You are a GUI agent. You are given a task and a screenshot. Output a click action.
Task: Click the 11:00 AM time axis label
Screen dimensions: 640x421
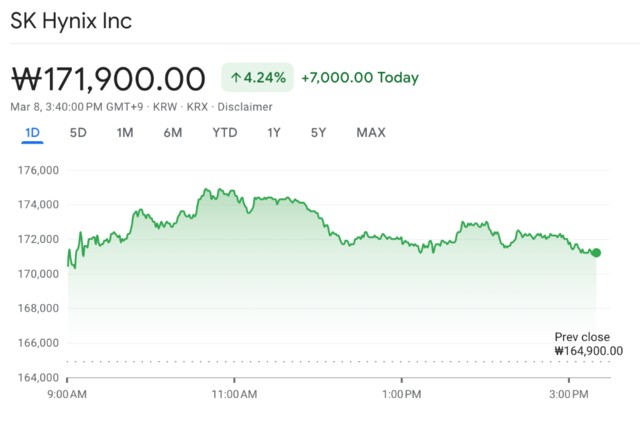tap(234, 395)
